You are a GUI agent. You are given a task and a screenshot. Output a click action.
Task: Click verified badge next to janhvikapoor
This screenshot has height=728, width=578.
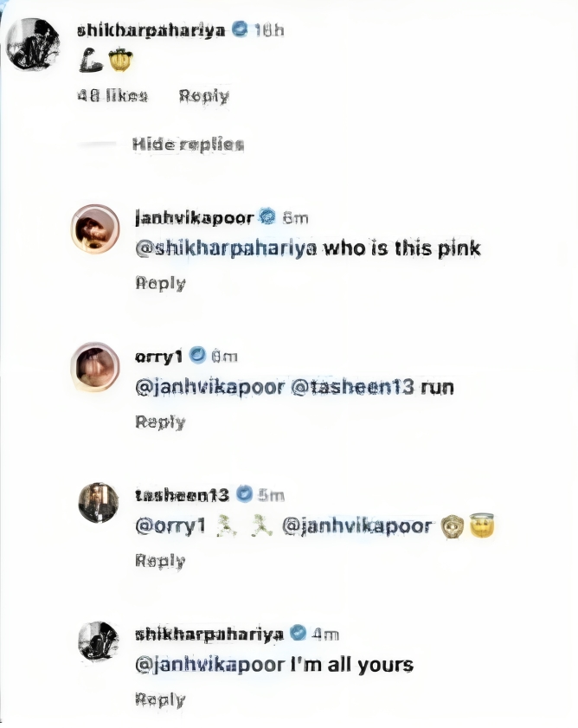(x=267, y=216)
